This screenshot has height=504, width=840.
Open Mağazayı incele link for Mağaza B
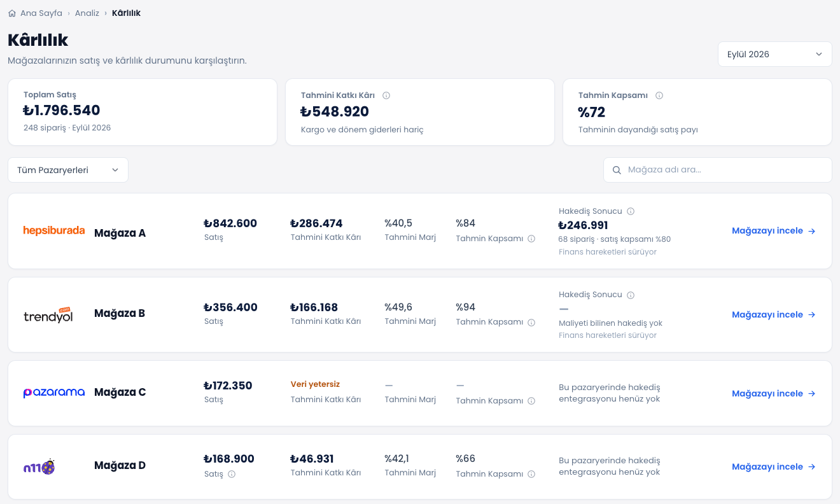(x=774, y=315)
